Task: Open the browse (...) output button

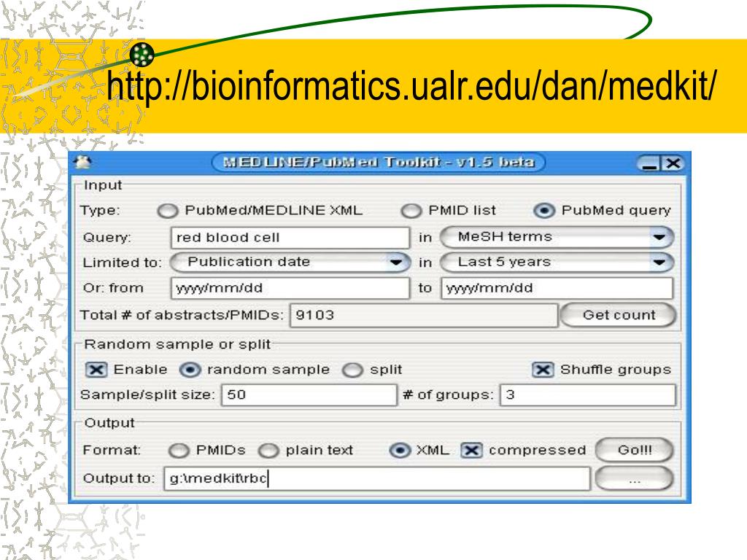Action: point(635,478)
